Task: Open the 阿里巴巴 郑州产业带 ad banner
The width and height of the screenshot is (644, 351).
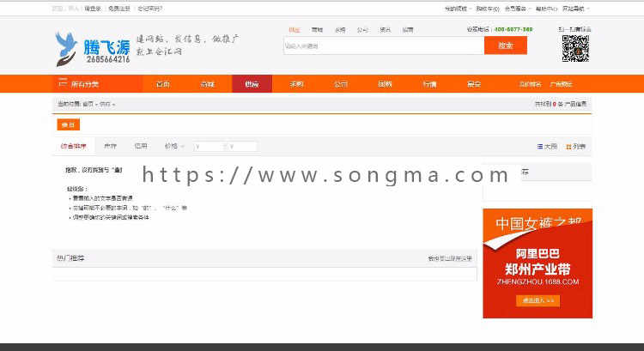Action: pyautogui.click(x=538, y=263)
